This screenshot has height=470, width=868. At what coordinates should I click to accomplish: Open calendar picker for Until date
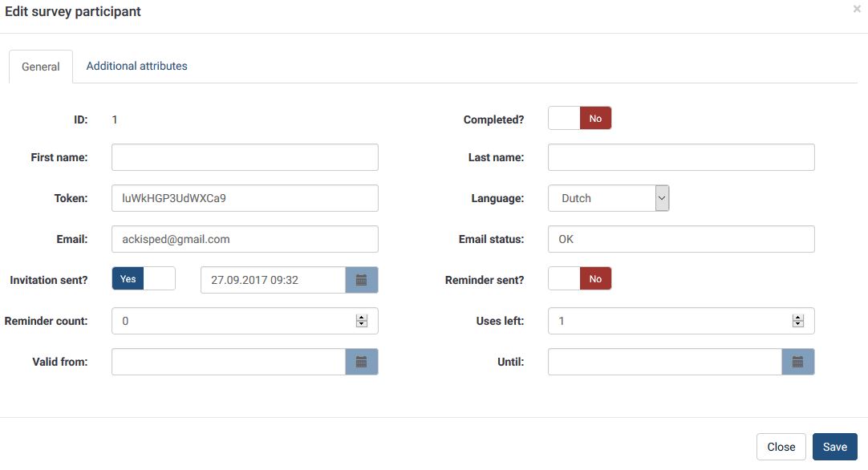click(x=797, y=362)
